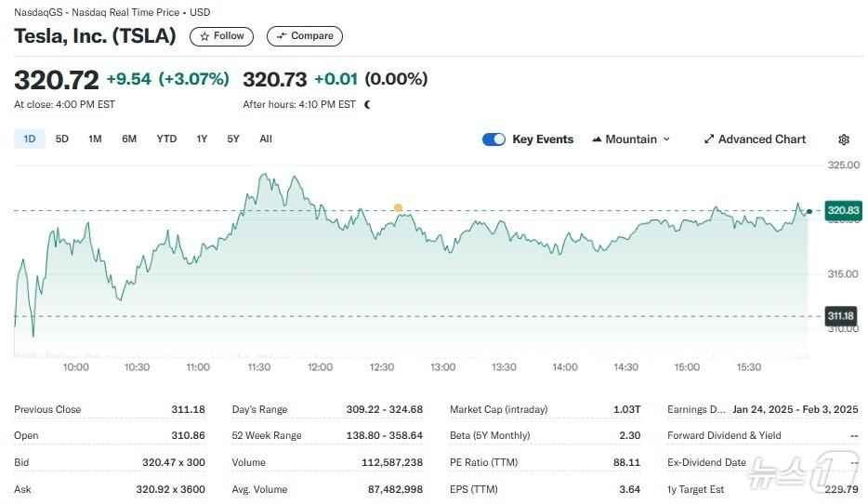868x504 pixels.
Task: Click the star icon in Follow button
Action: coord(204,36)
